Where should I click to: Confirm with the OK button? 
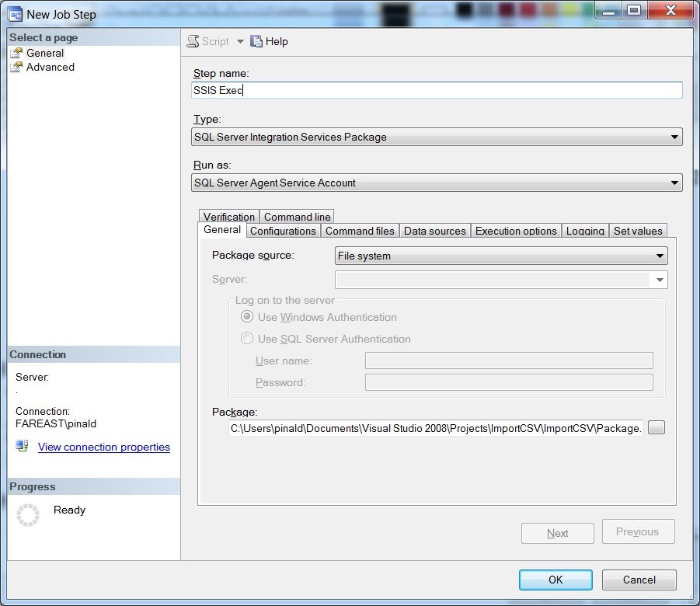(555, 580)
